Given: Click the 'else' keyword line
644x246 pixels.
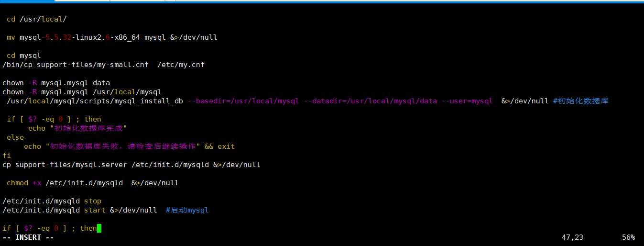Looking at the screenshot, I should [15, 137].
